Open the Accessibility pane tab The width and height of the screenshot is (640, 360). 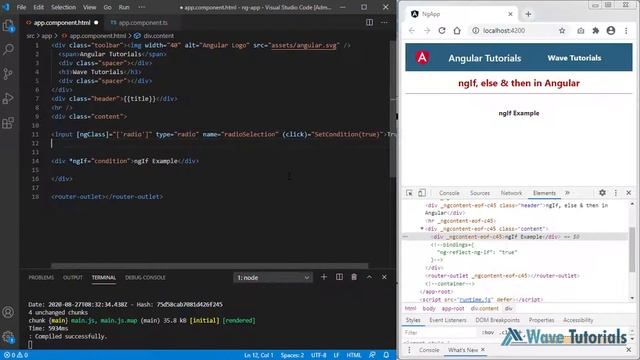click(x=578, y=320)
